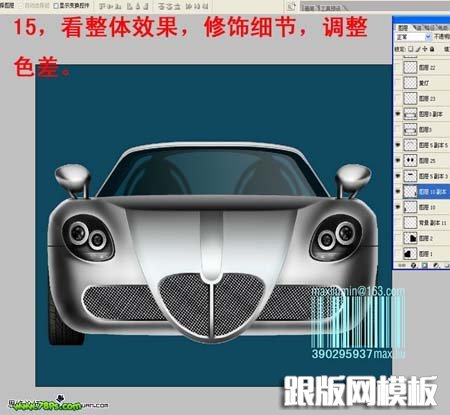Click the 图层 25 headlight thumbnail
Viewport: 450px width, 415px height.
410,161
